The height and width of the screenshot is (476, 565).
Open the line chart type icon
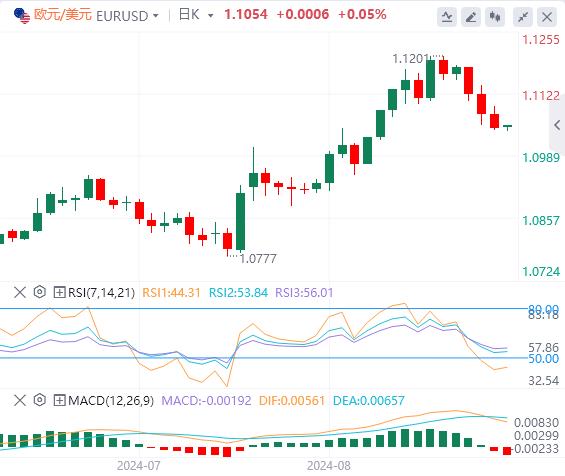pyautogui.click(x=447, y=17)
